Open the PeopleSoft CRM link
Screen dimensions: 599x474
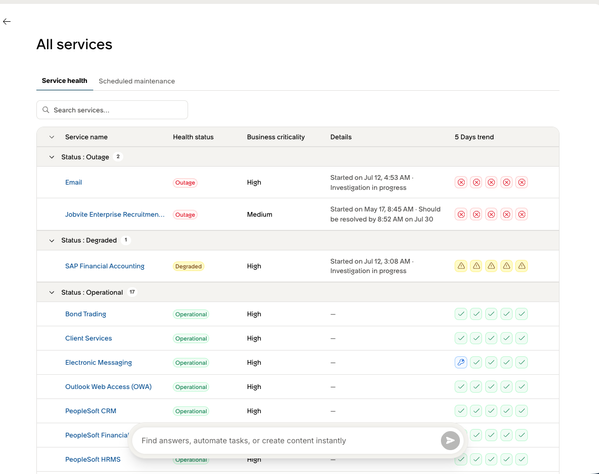point(91,411)
